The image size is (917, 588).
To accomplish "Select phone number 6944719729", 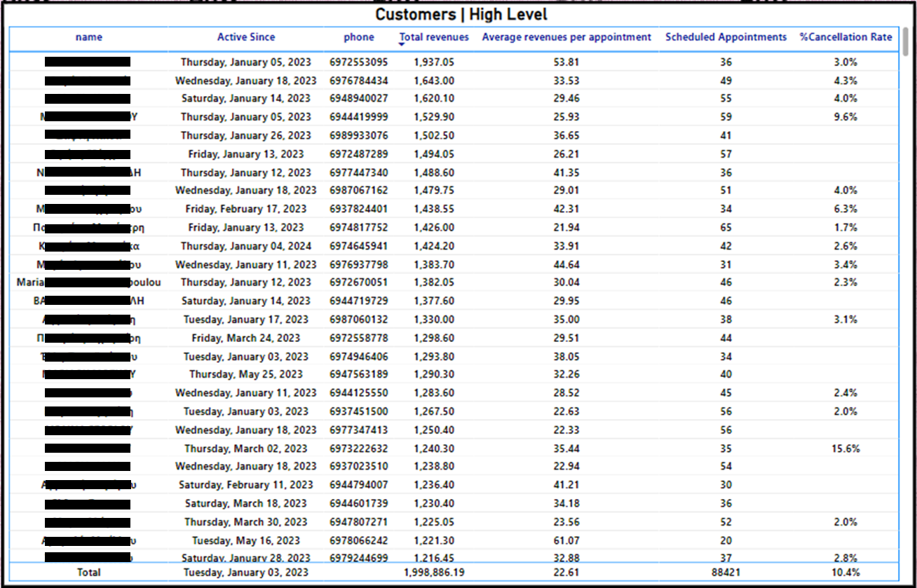I will [x=358, y=301].
